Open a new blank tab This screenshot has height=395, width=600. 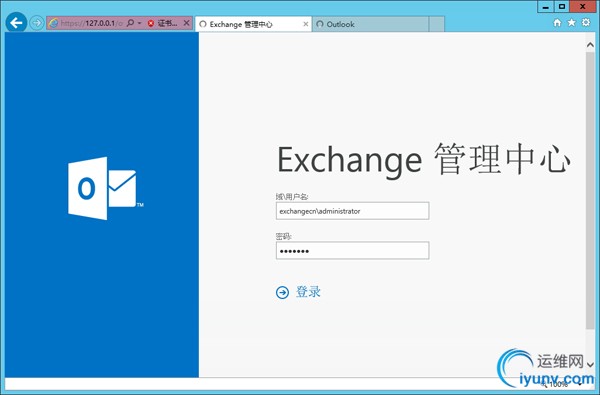(437, 24)
